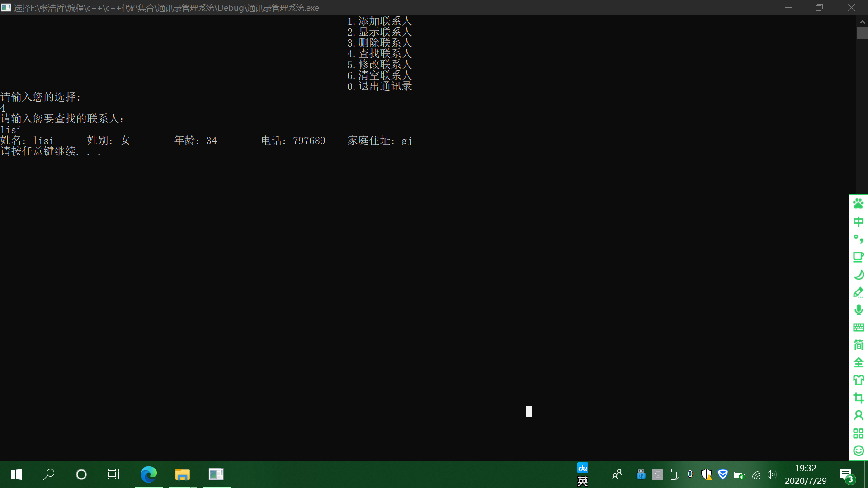Toggle simplified Chinese (简) mode
This screenshot has height=488, width=868.
click(x=858, y=345)
